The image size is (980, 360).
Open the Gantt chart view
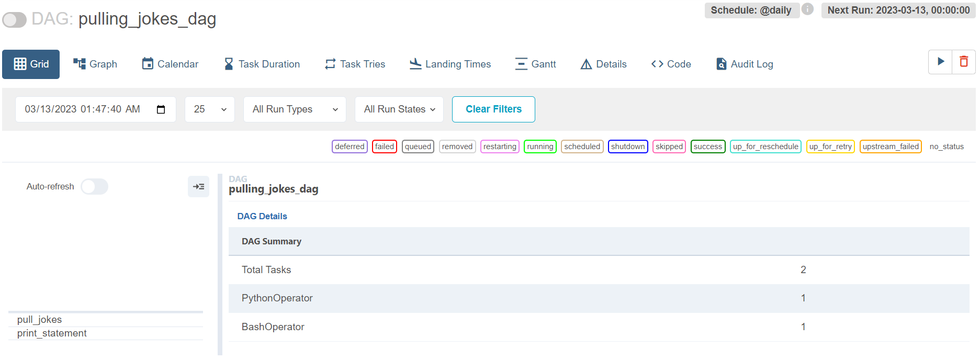click(x=535, y=64)
